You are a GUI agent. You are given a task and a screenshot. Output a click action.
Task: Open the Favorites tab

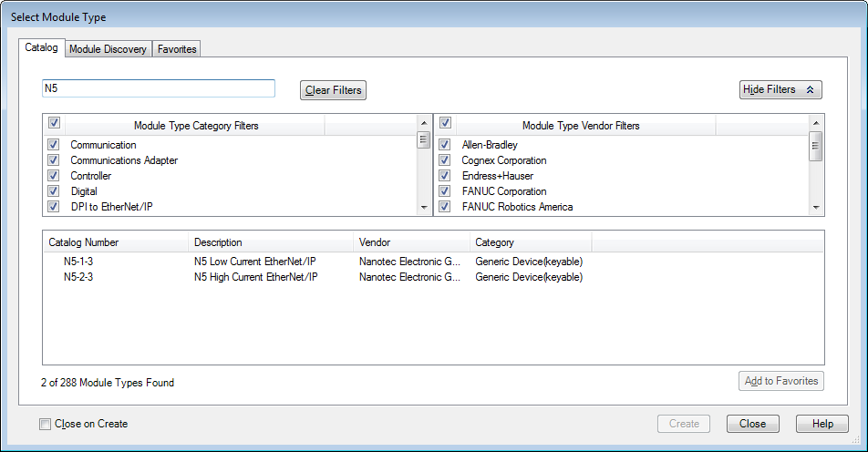(x=177, y=49)
